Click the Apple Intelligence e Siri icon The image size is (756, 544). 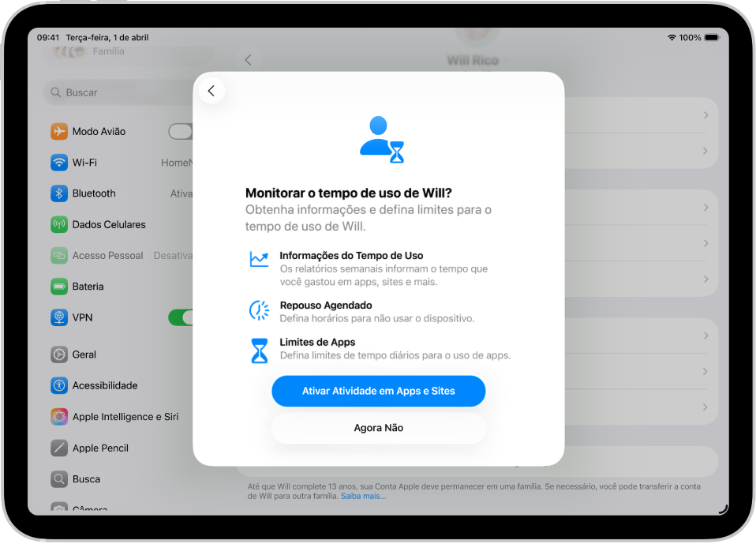tap(59, 416)
